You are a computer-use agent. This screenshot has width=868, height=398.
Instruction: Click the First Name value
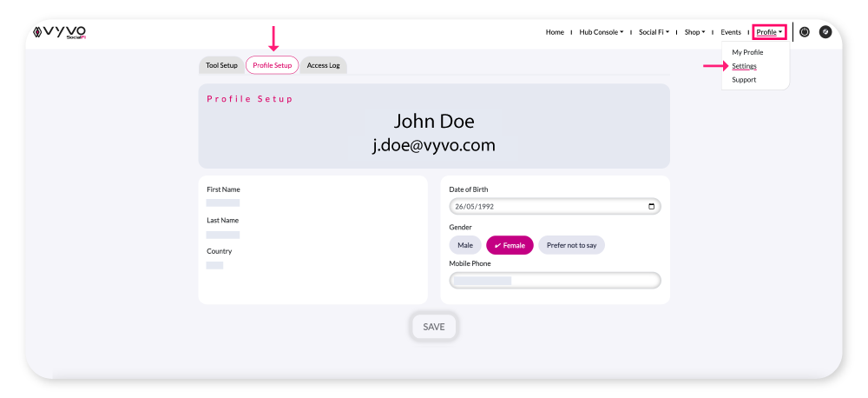point(222,202)
